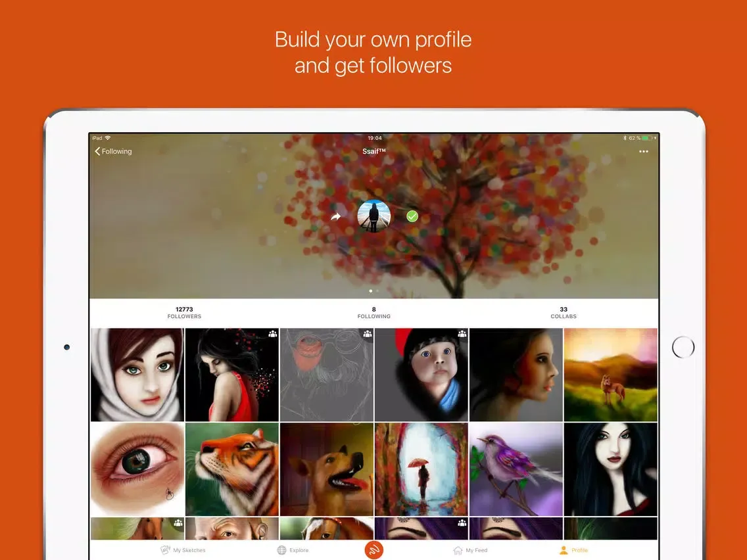Tap the share arrow beside the avatar

click(336, 217)
